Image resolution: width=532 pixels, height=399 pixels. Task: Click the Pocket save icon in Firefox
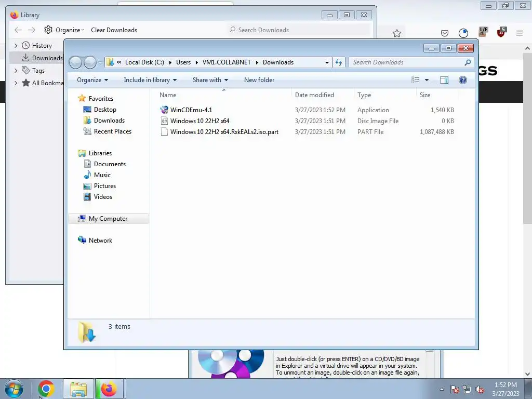(x=445, y=33)
